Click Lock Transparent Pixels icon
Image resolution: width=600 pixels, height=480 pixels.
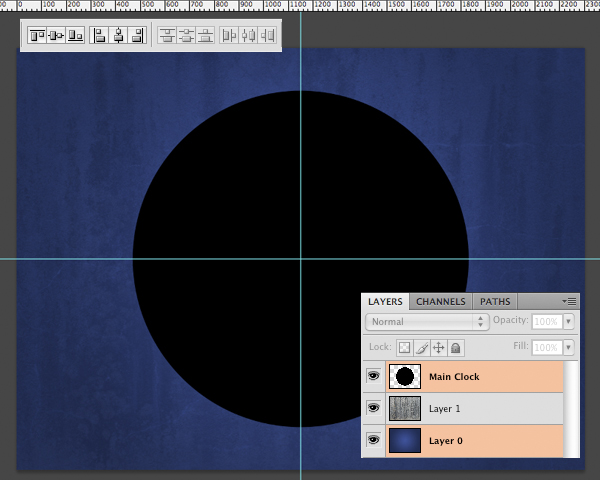coord(405,348)
